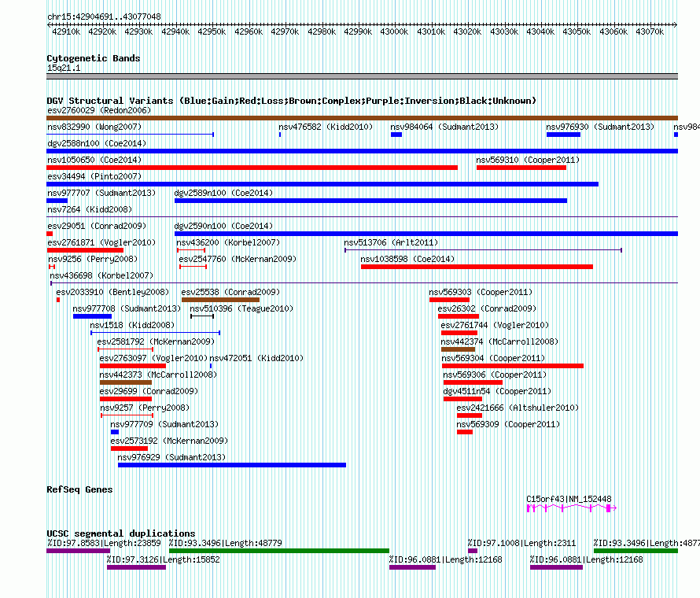Select nsv569310 (Cooper2011) label
The width and height of the screenshot is (700, 598).
pos(528,160)
